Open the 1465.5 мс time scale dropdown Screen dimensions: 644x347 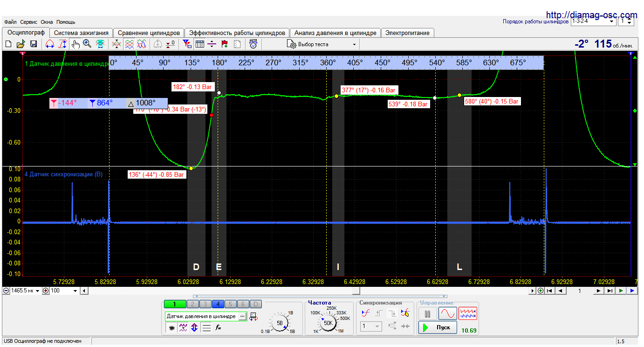click(x=26, y=291)
